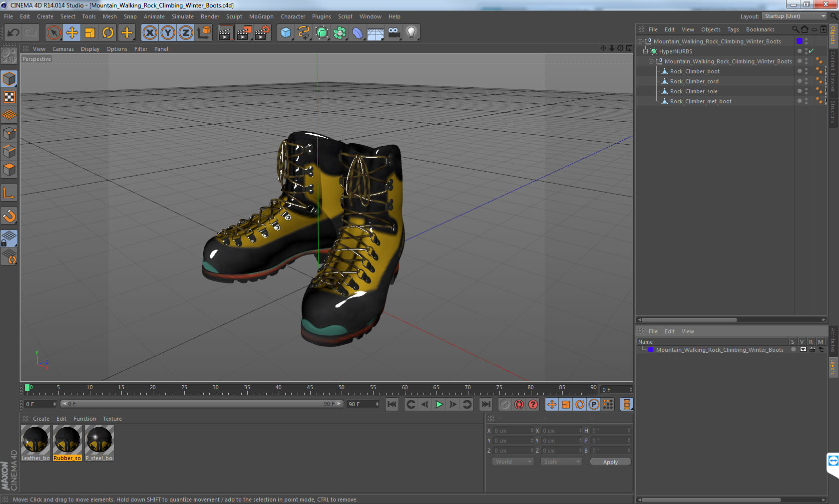The height and width of the screenshot is (504, 839).
Task: Open the Array modeling objects icon
Action: coord(340,33)
